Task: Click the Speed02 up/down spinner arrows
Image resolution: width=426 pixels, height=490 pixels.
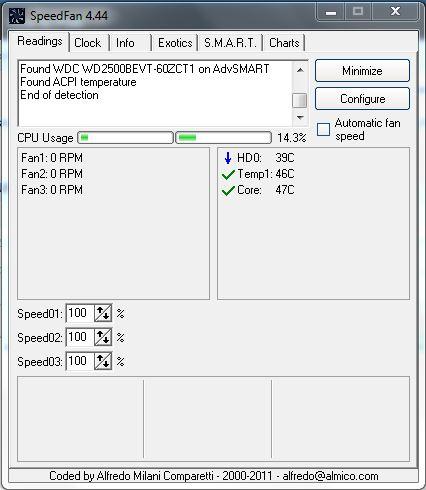Action: point(103,337)
